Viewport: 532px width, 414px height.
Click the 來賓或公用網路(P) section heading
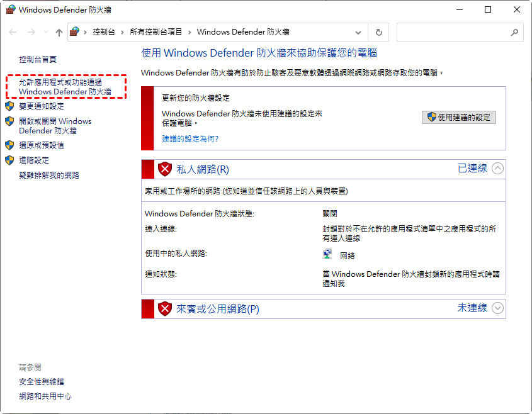tap(218, 309)
